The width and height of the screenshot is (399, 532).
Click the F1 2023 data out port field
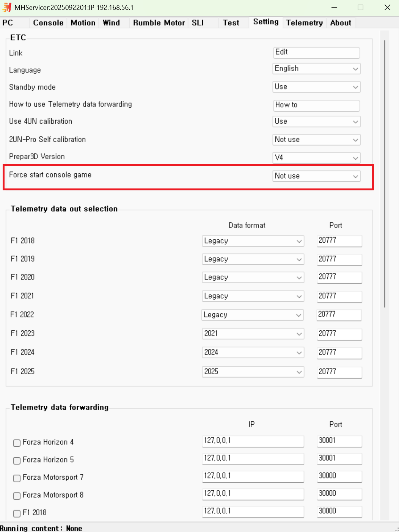[339, 334]
